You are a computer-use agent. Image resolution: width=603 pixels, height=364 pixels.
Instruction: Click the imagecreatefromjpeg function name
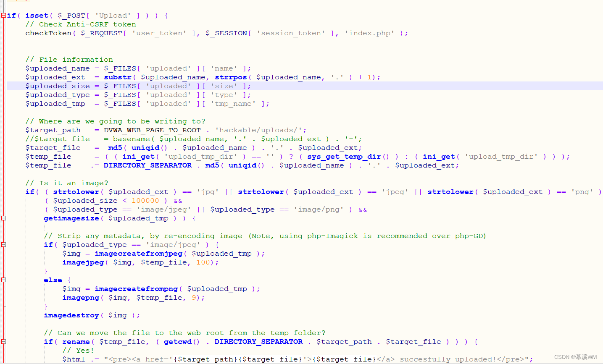pos(139,254)
